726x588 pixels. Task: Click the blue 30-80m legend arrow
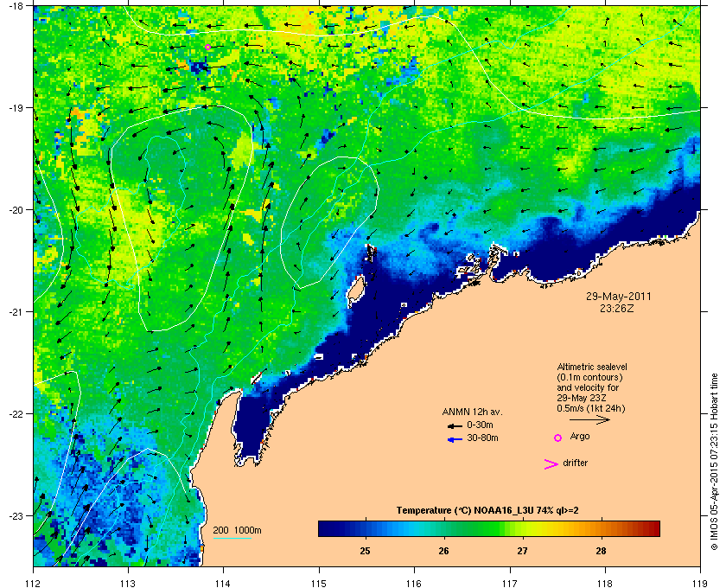(x=455, y=439)
